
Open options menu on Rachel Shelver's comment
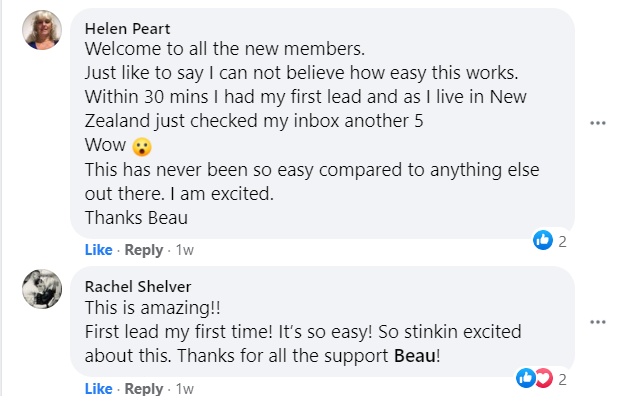pyautogui.click(x=597, y=322)
